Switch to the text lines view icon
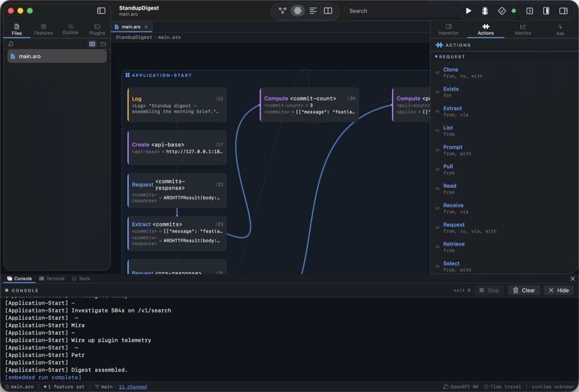579x392 pixels. [x=313, y=11]
